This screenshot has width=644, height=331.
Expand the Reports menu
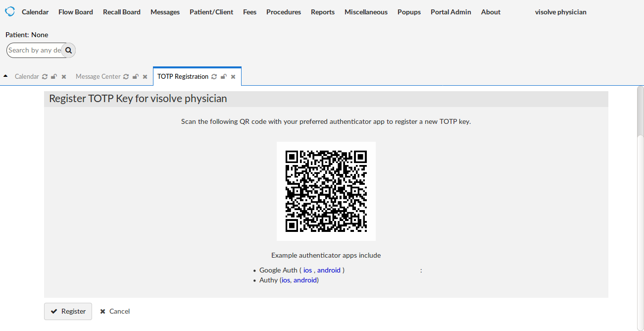point(323,12)
